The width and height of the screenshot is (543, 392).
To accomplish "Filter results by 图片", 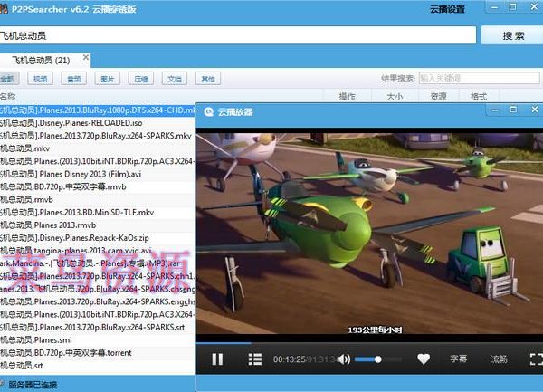I will click(x=108, y=79).
